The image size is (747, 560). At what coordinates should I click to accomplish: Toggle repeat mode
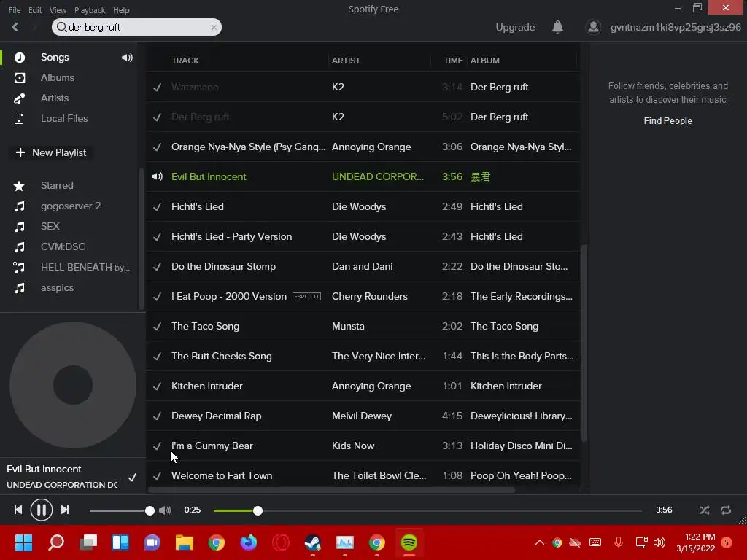coord(726,510)
